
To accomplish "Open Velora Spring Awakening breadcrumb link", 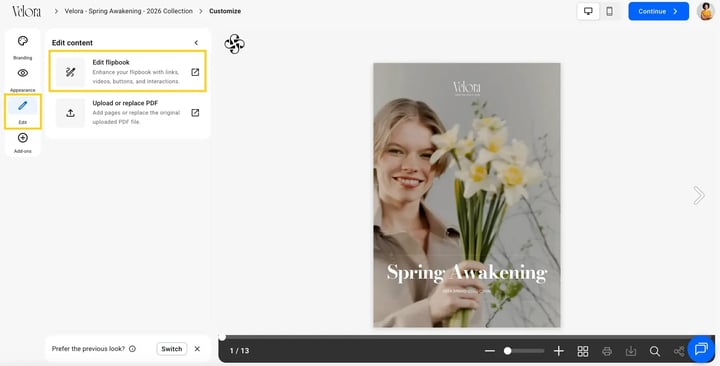I will tap(129, 11).
